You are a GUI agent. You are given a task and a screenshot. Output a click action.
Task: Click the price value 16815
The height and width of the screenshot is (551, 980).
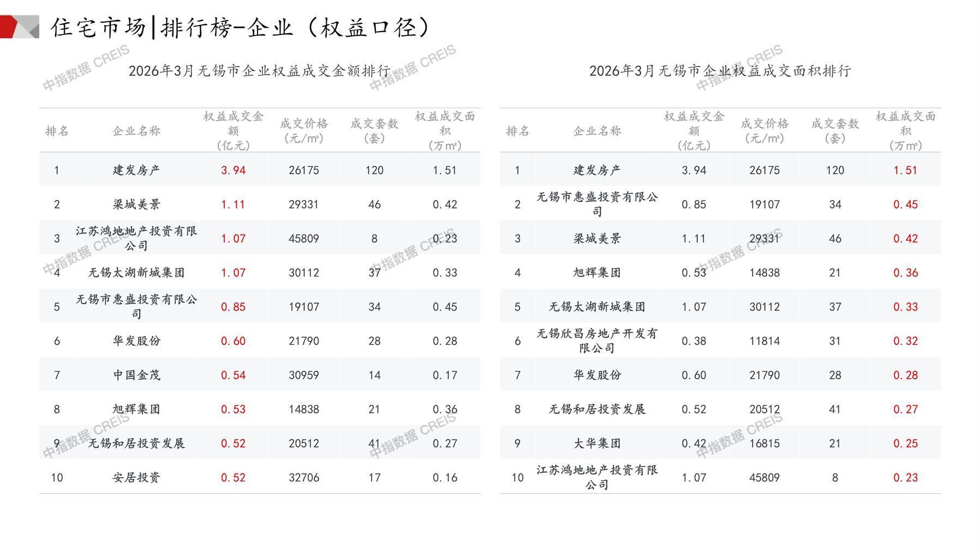(764, 444)
